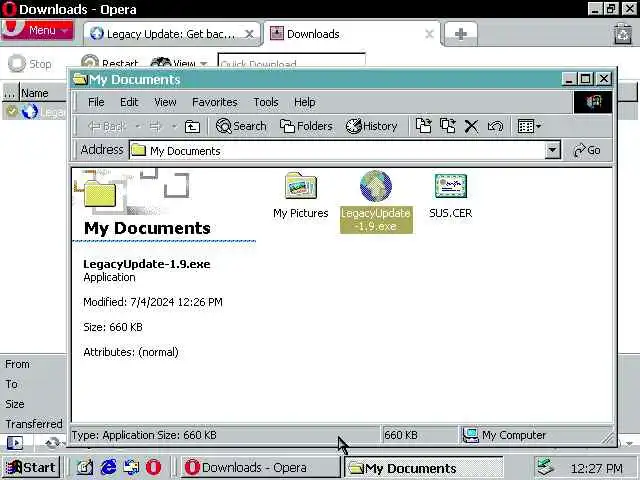Open the Tools menu
This screenshot has height=480, width=640.
tap(266, 102)
